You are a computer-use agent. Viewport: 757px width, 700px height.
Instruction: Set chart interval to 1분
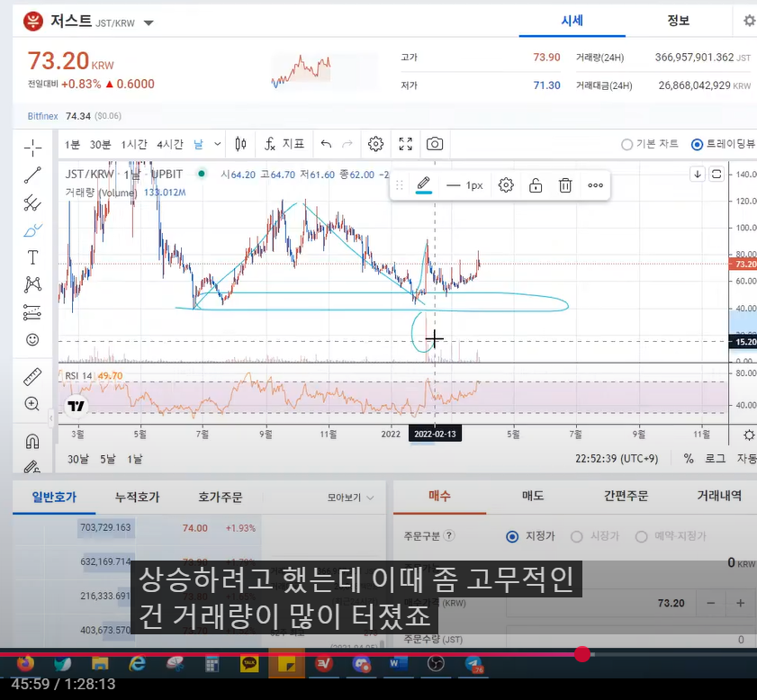(x=72, y=144)
